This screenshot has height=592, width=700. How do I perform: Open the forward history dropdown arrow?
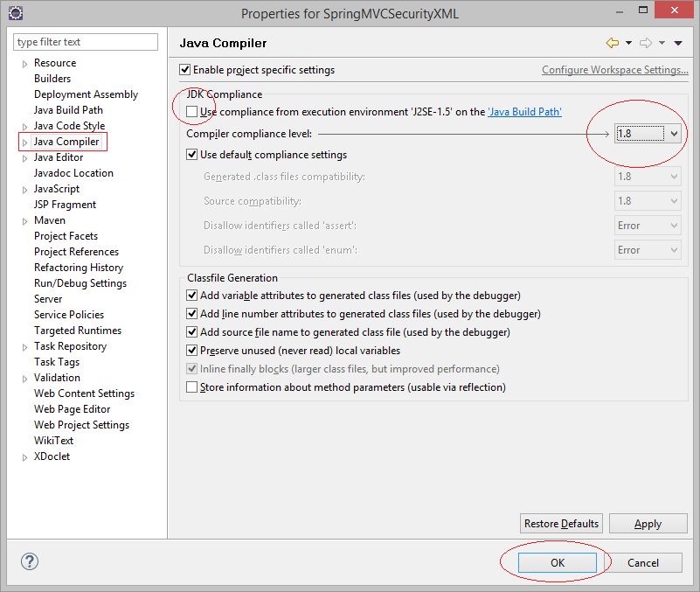tap(662, 43)
